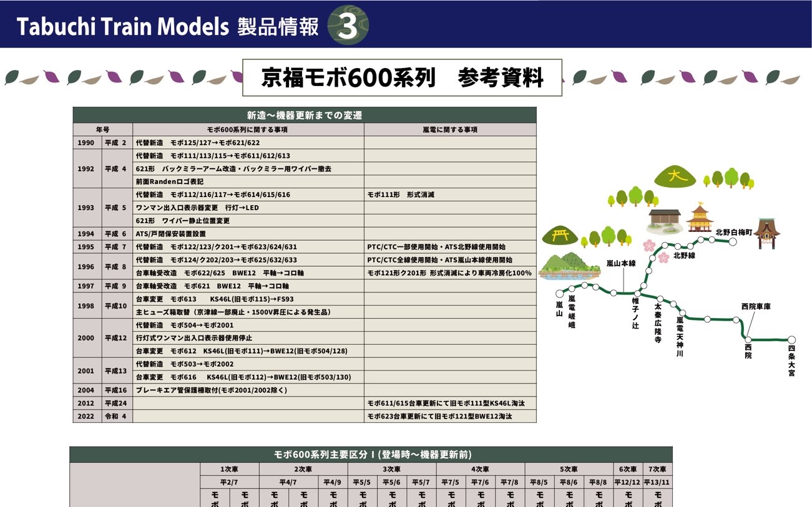Click the モボ611/615台車更新 cell
The width and height of the screenshot is (812, 507).
pyautogui.click(x=450, y=403)
